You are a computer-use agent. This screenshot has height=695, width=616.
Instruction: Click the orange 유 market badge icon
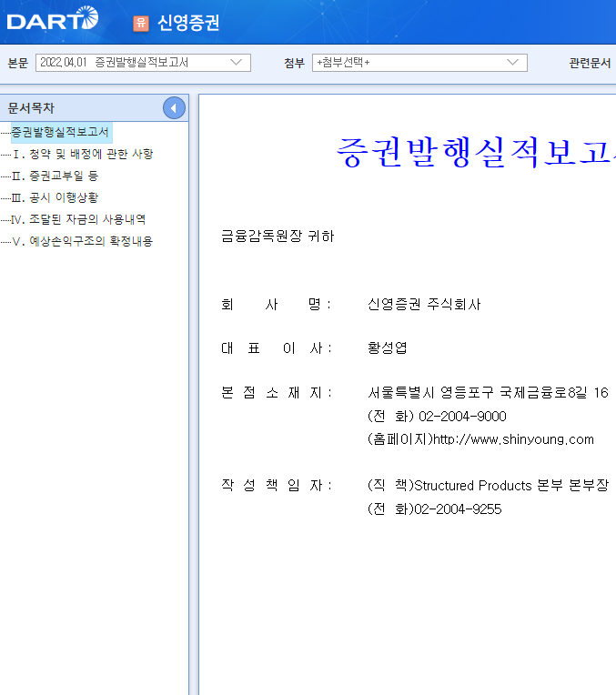pos(141,24)
